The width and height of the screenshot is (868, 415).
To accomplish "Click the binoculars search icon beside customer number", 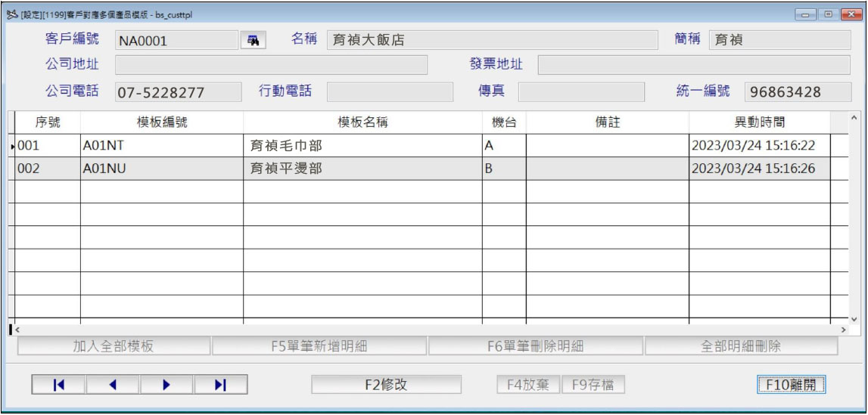I will tap(254, 40).
